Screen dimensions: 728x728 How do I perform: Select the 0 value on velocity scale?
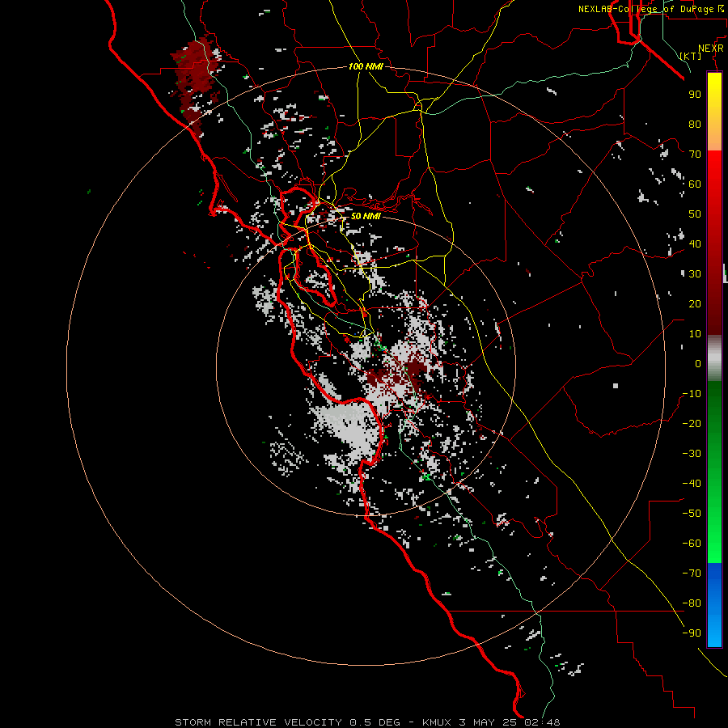(698, 364)
